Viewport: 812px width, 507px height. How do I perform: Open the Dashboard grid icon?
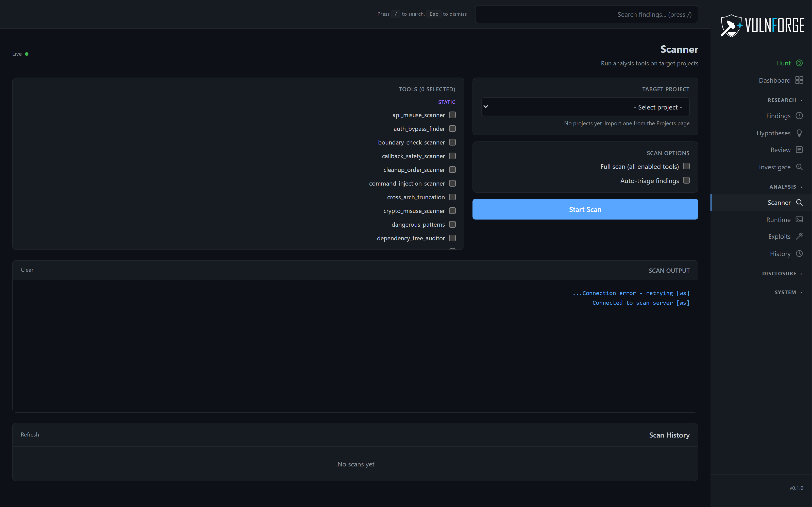click(x=800, y=80)
